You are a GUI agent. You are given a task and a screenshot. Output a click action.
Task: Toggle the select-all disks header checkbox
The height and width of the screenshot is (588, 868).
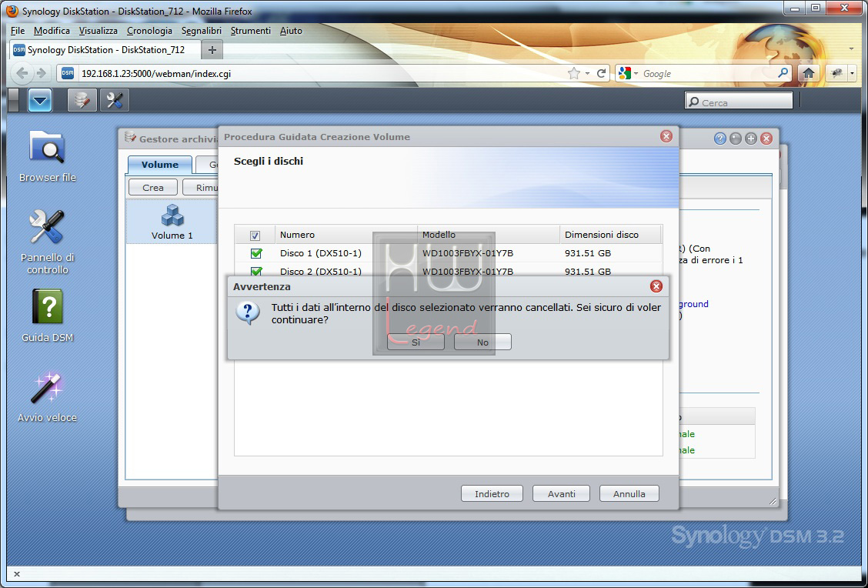[x=255, y=236]
